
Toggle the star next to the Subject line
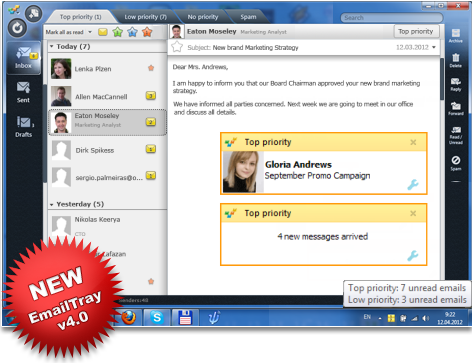pyautogui.click(x=177, y=47)
